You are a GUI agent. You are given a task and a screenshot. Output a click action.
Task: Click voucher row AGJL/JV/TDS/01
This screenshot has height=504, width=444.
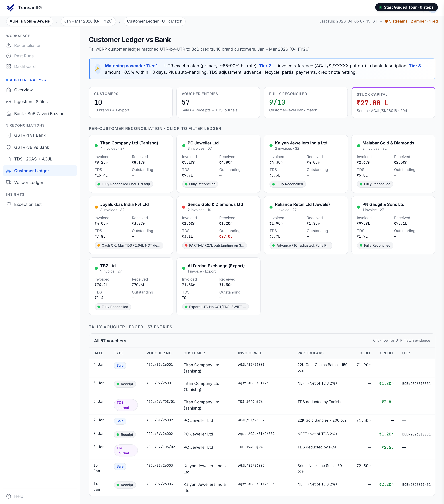tap(262, 405)
